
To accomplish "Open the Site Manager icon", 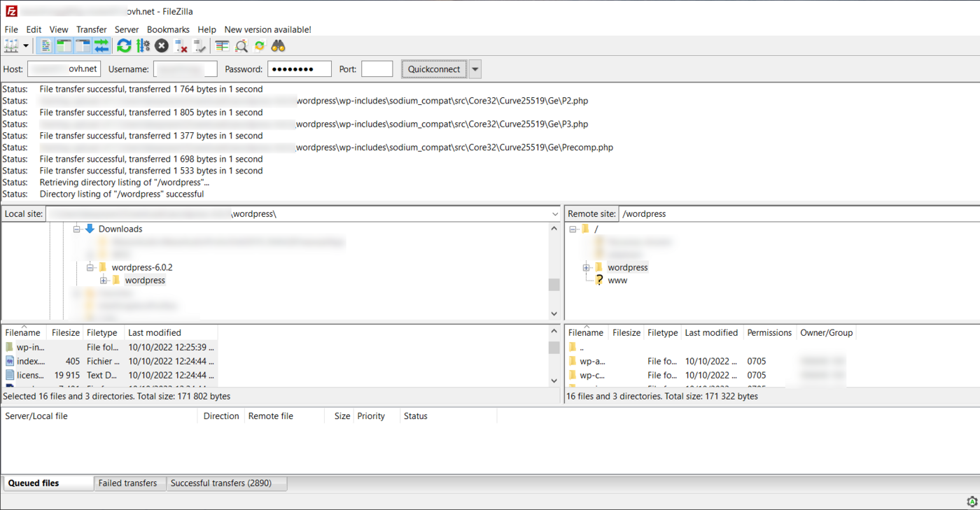I will click(11, 46).
